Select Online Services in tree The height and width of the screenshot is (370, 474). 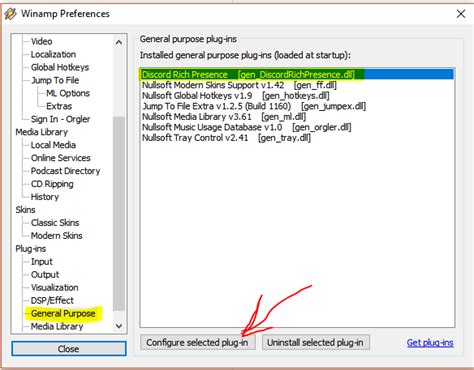pos(61,158)
